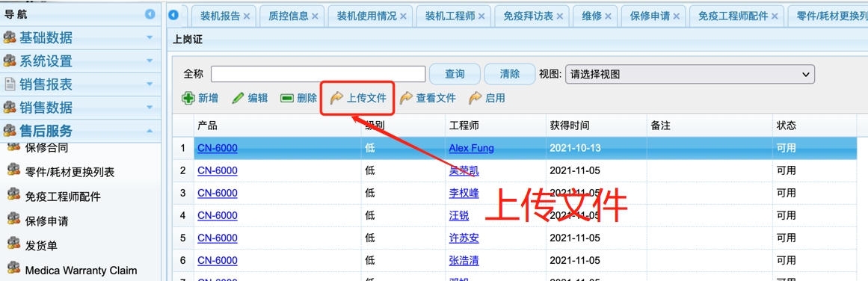Expand the 销售数据 section arrow
Viewport: 868px width, 281px height.
(x=150, y=108)
